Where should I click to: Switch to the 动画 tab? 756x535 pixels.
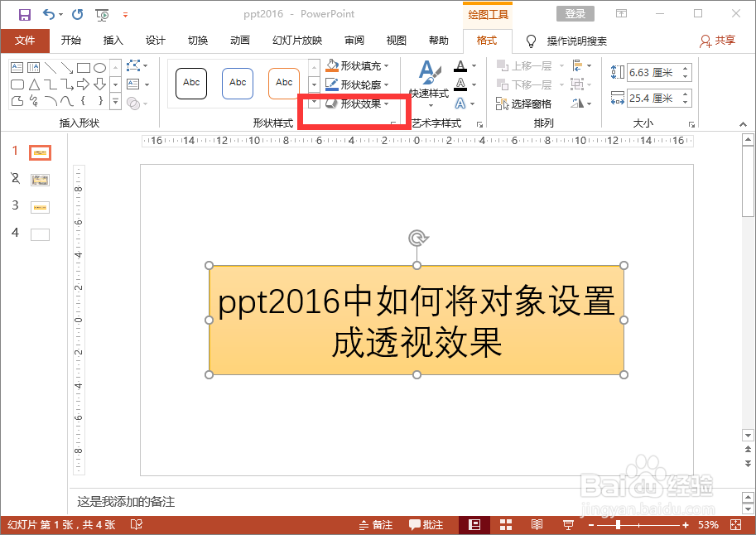(x=239, y=41)
